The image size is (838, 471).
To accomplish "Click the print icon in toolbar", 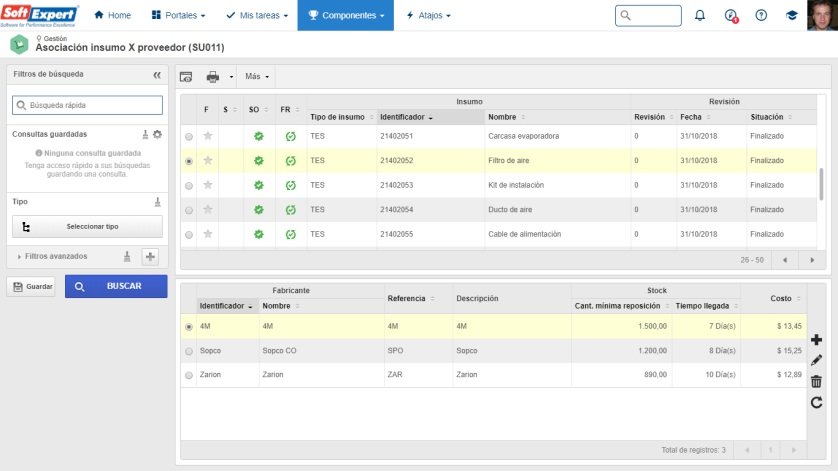I will pos(213,77).
